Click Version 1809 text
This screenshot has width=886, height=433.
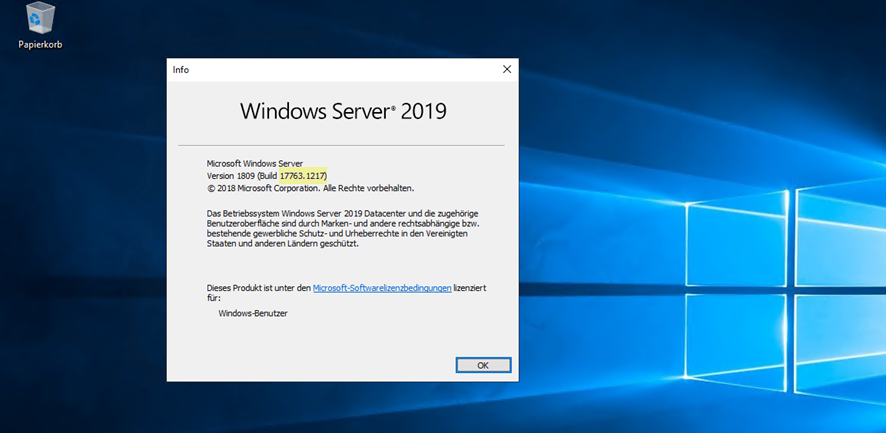(x=231, y=175)
